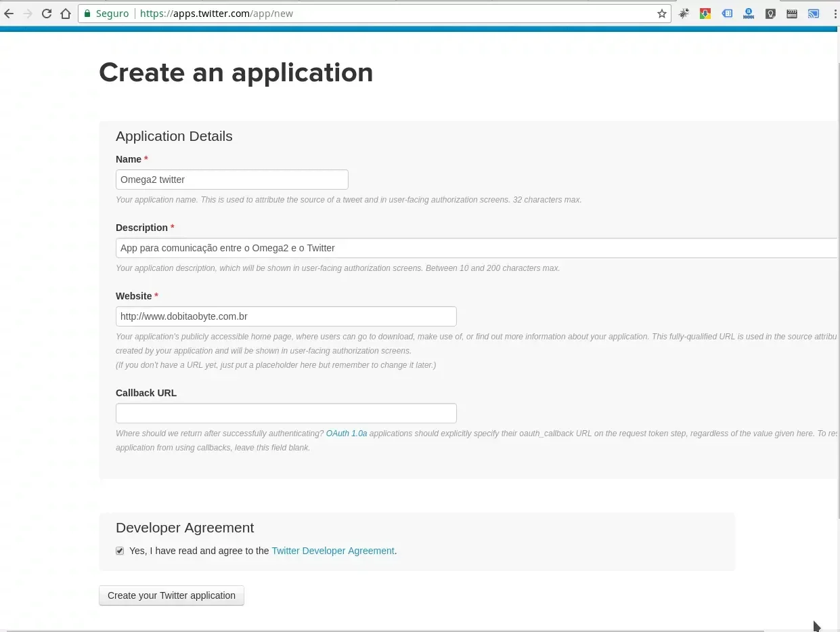Focus the empty Callback URL field

pyautogui.click(x=286, y=413)
